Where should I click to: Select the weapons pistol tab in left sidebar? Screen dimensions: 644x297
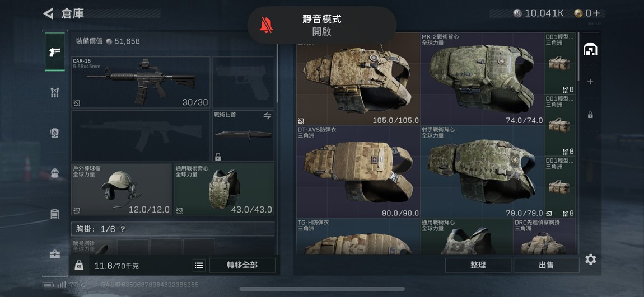click(55, 51)
